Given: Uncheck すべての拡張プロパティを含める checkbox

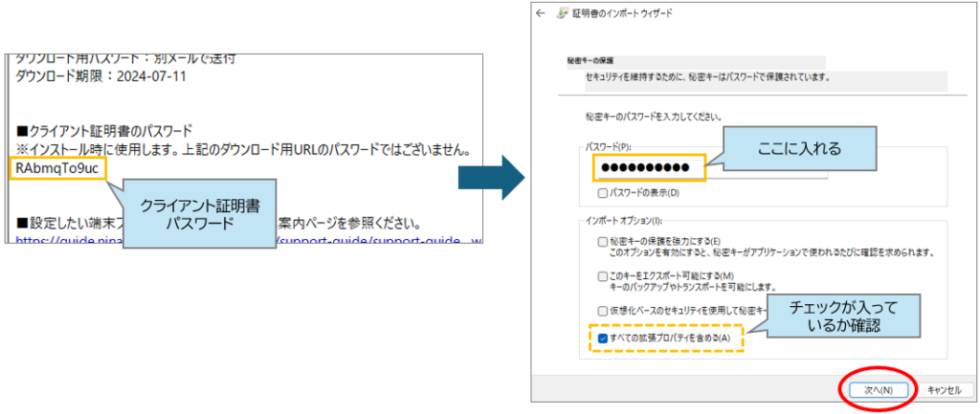Looking at the screenshot, I should pyautogui.click(x=601, y=338).
